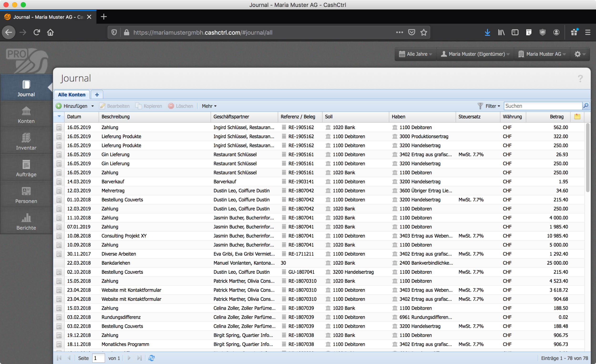Toggle Firefox sidebar view icon

point(515,32)
